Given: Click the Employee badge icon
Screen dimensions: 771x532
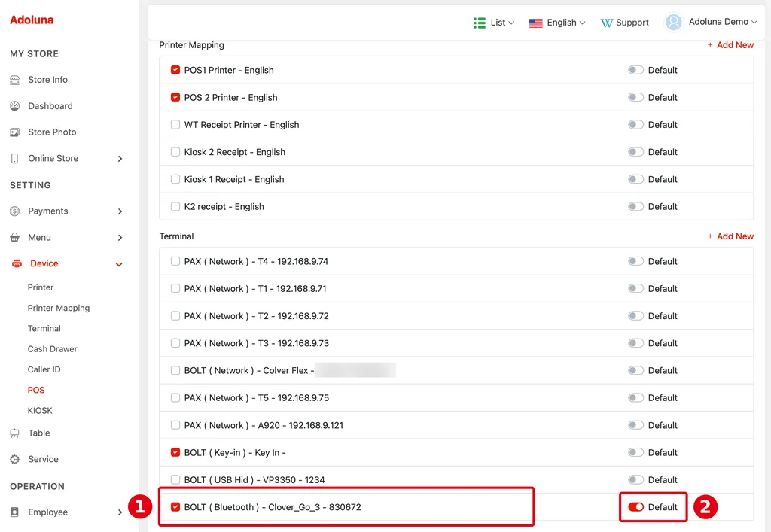Looking at the screenshot, I should pyautogui.click(x=15, y=512).
